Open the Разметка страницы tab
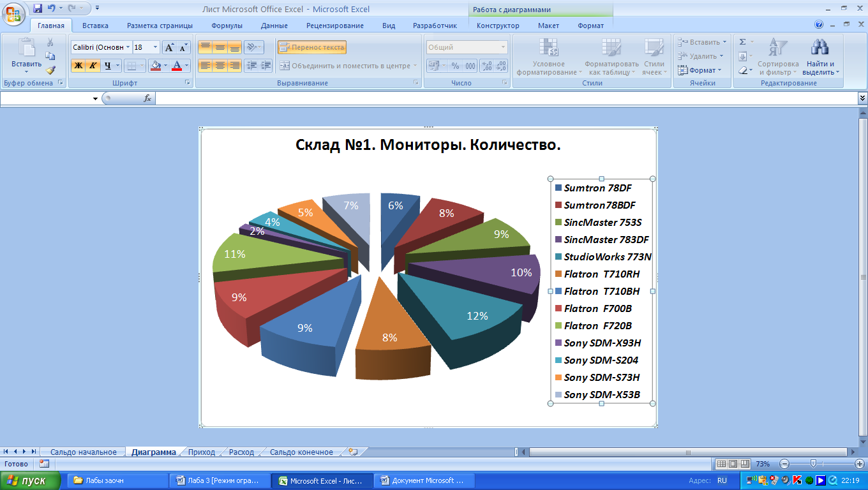Screen dimensions: 868x490 160,26
